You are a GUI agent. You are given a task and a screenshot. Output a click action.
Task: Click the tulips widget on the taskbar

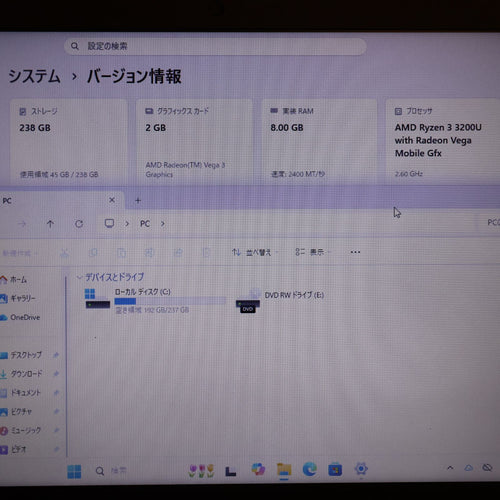point(201,471)
